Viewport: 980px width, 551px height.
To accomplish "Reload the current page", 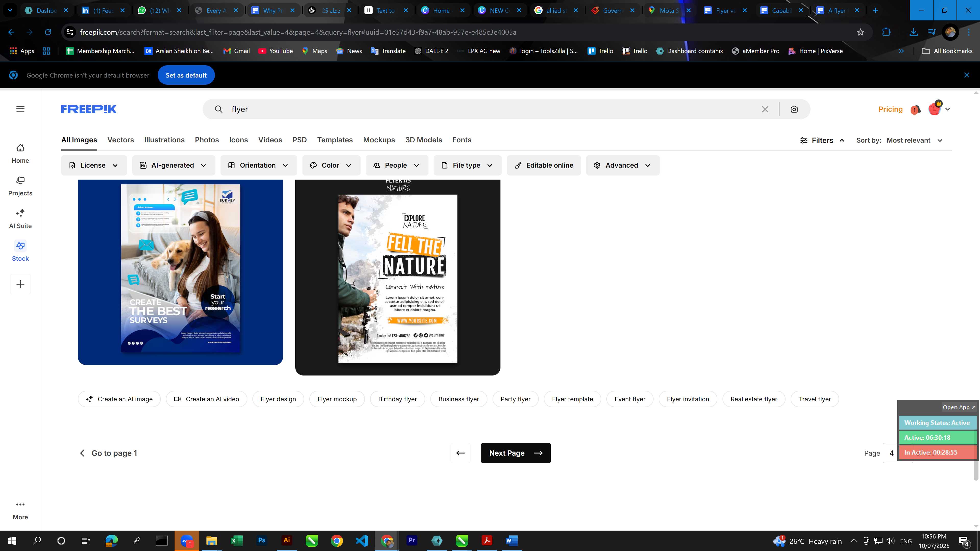I will click(48, 32).
